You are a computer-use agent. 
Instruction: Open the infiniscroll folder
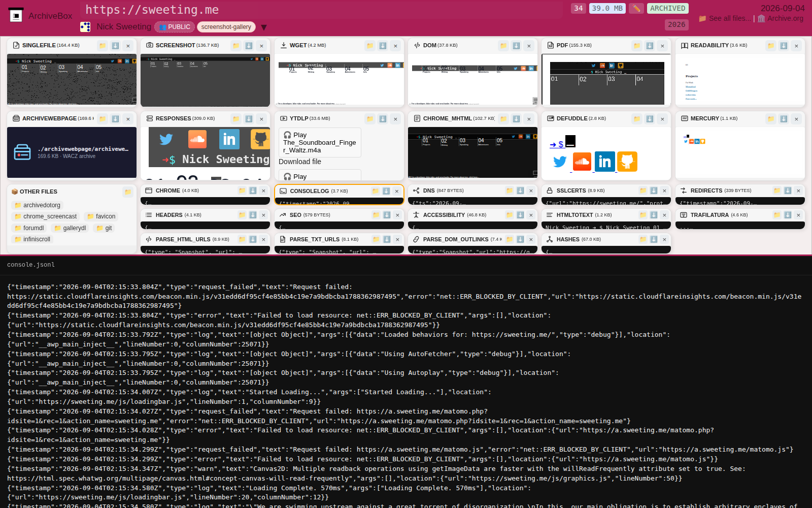coord(32,239)
